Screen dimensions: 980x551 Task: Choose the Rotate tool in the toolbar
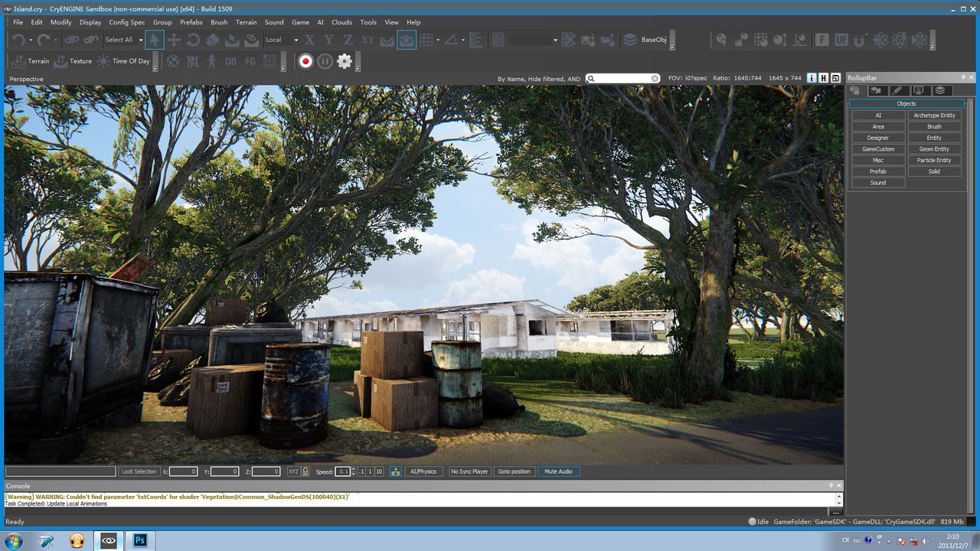point(193,40)
